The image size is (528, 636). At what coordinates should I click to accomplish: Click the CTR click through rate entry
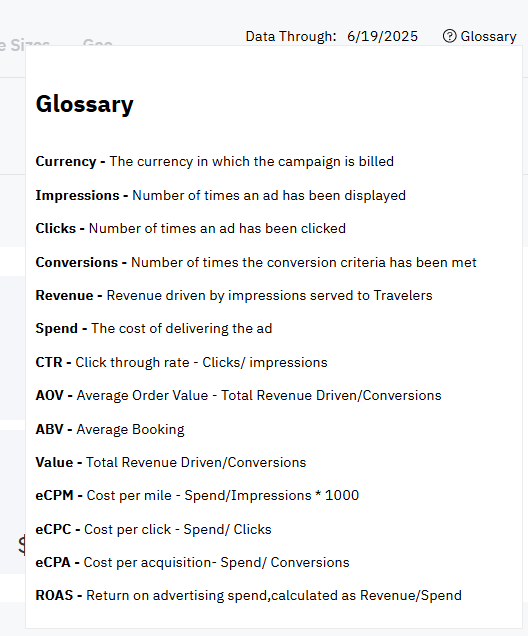click(x=181, y=362)
